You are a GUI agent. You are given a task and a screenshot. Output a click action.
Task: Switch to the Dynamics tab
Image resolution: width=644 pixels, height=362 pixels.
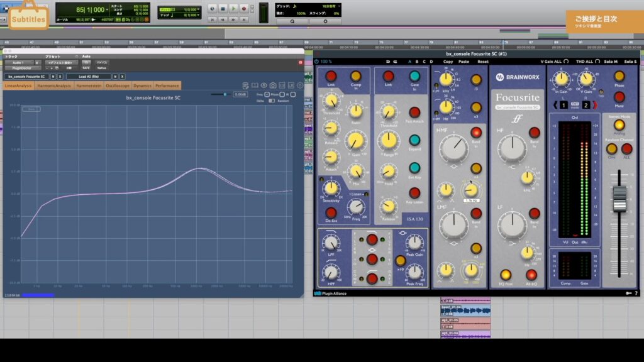pyautogui.click(x=143, y=85)
